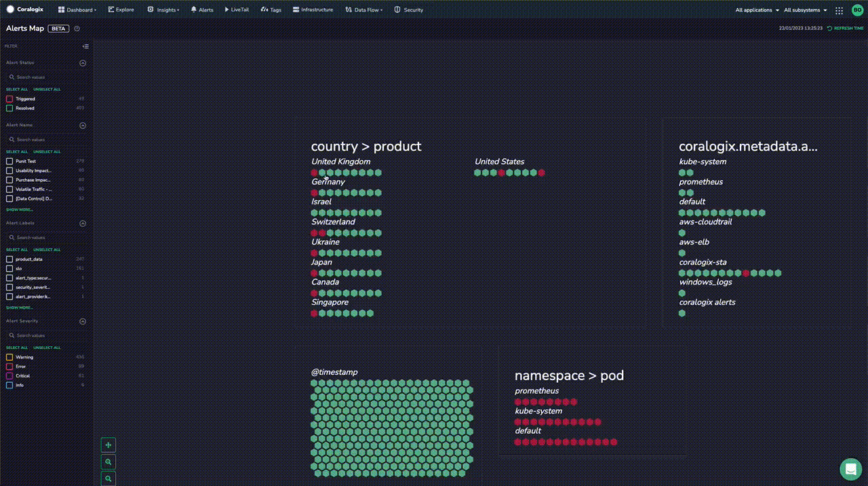Open the Infrastructure page
This screenshot has height=486, width=868.
point(313,10)
